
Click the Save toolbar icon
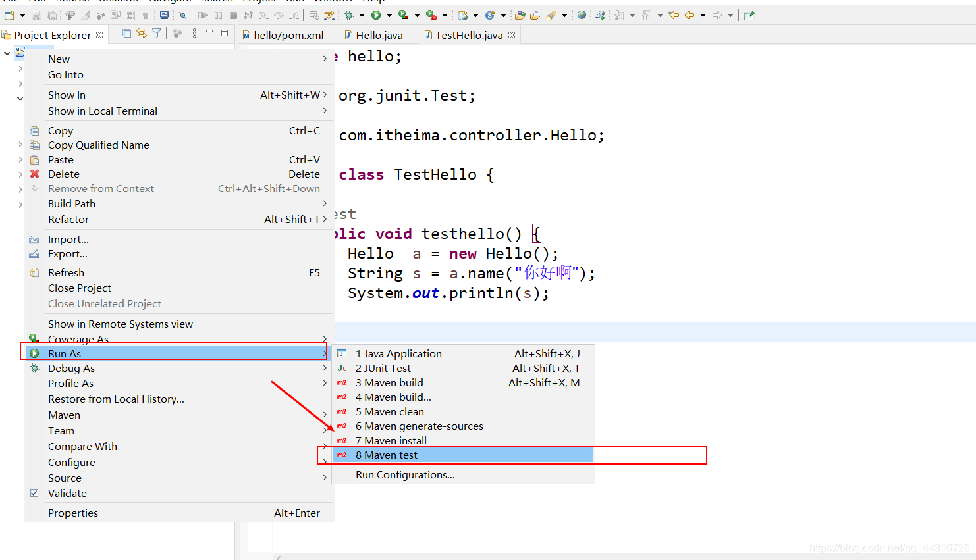36,15
